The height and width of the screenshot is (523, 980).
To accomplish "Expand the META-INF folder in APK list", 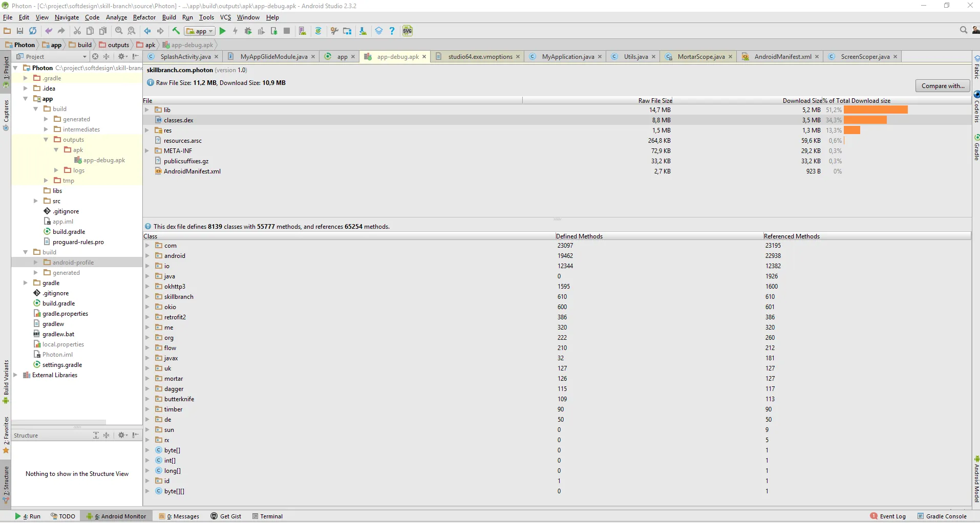I will (x=147, y=151).
